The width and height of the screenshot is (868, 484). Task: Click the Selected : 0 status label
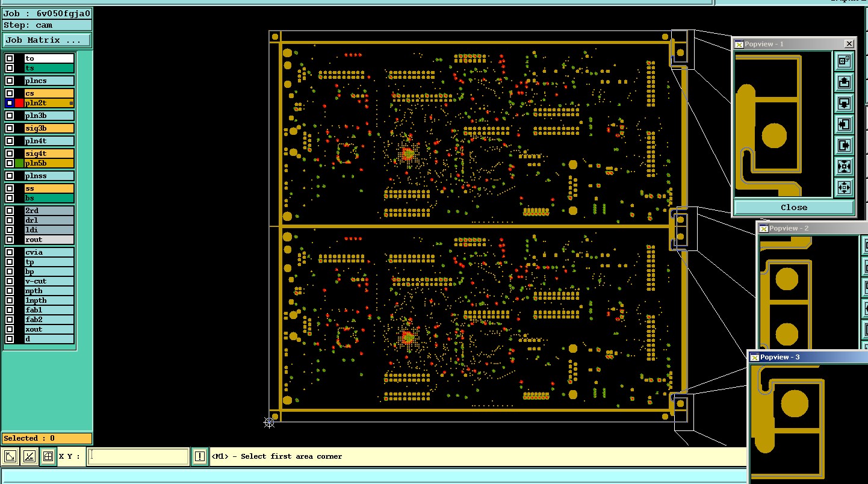pos(47,438)
